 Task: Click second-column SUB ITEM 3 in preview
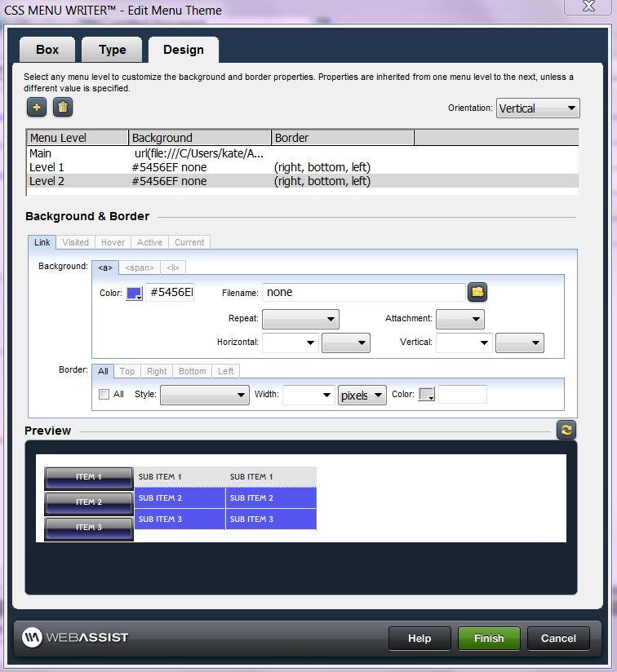271,519
